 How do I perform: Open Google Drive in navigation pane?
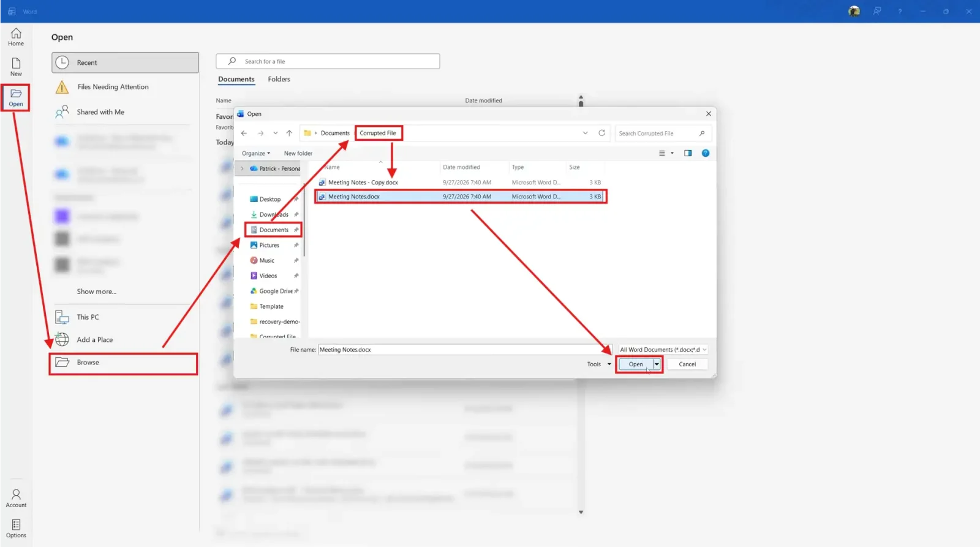click(x=275, y=291)
